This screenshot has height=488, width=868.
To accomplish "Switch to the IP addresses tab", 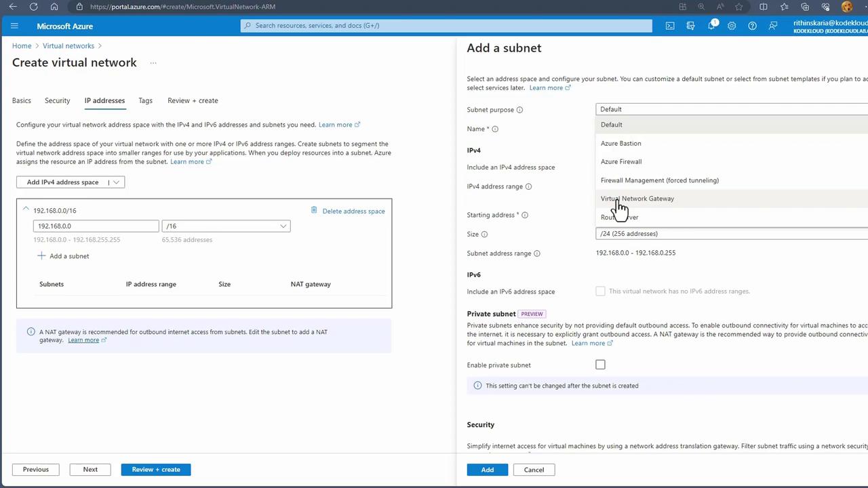I will point(104,100).
